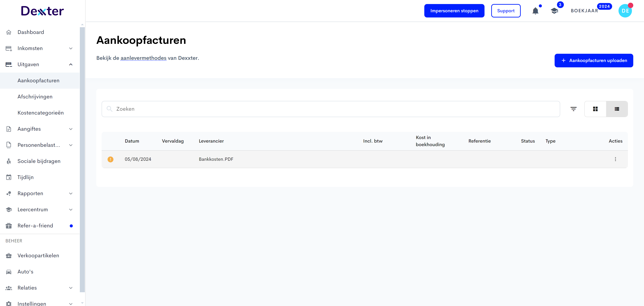Expand the Rapporten chevron
This screenshot has height=306, width=644.
(71, 194)
